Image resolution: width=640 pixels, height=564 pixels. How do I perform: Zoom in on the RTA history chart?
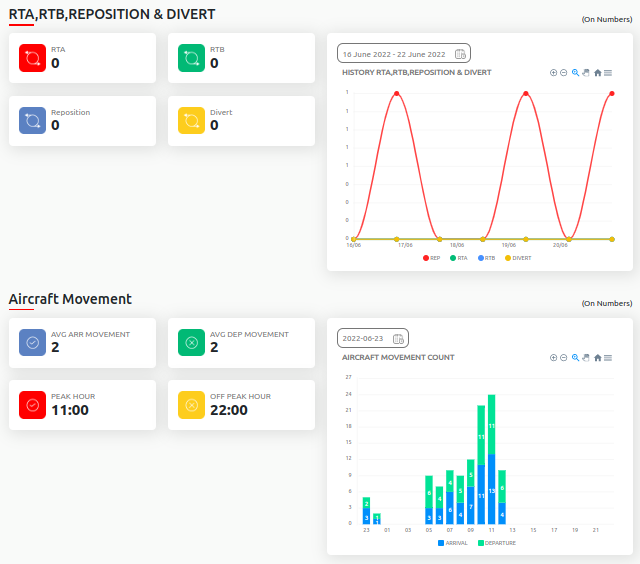coord(553,73)
